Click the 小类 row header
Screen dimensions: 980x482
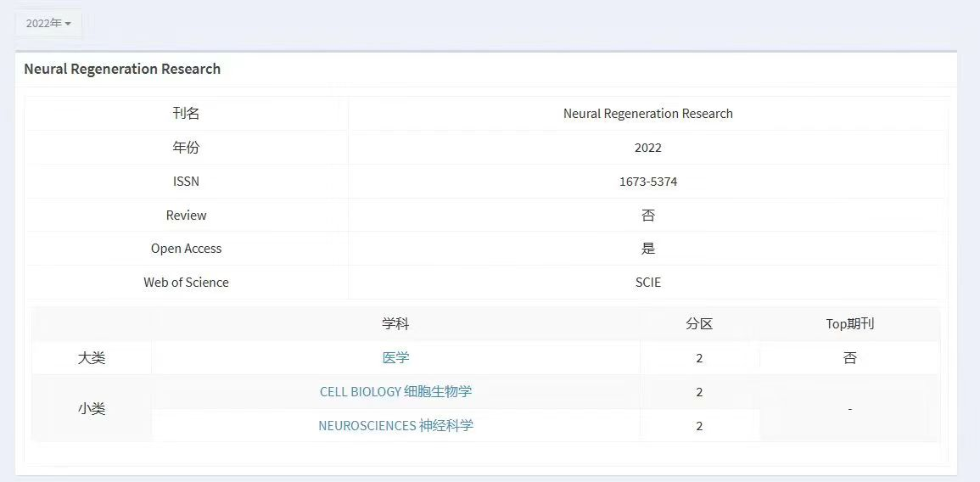pos(92,409)
